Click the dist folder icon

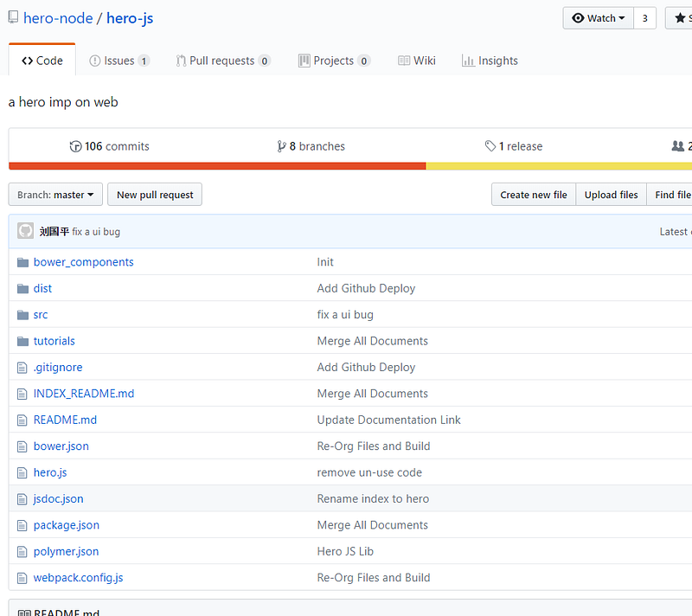[x=22, y=289]
